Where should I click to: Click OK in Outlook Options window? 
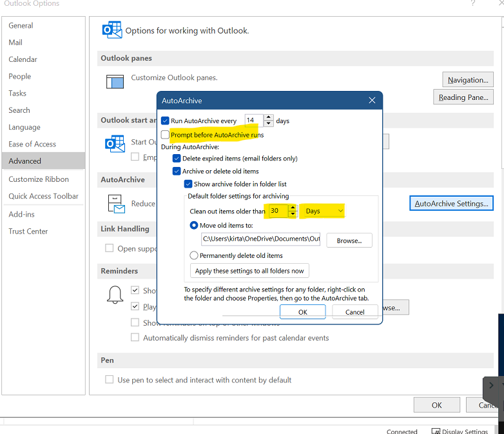point(436,405)
